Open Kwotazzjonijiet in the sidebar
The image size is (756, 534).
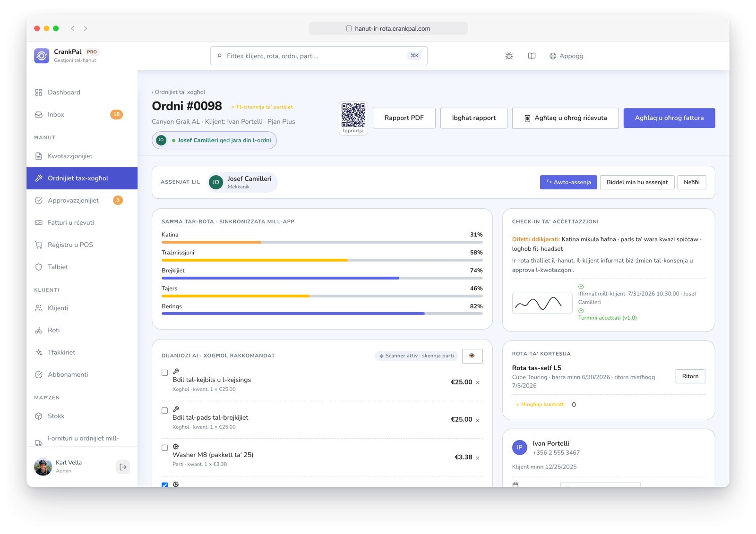82,156
